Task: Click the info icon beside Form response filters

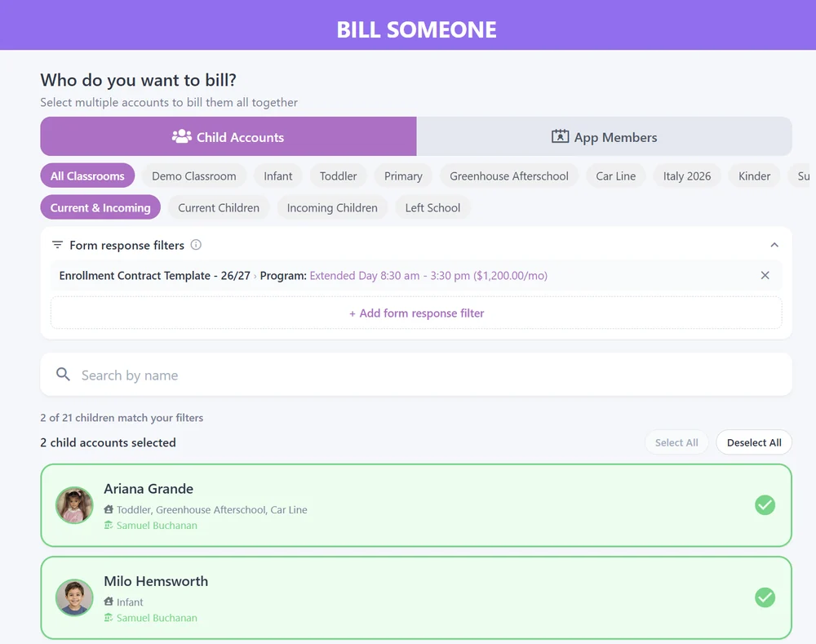Action: 196,245
